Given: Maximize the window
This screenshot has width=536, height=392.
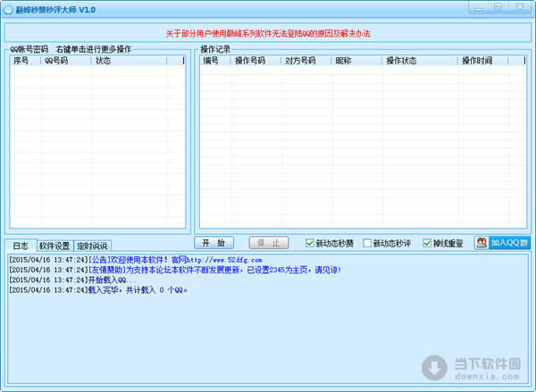Looking at the screenshot, I should pyautogui.click(x=498, y=7).
